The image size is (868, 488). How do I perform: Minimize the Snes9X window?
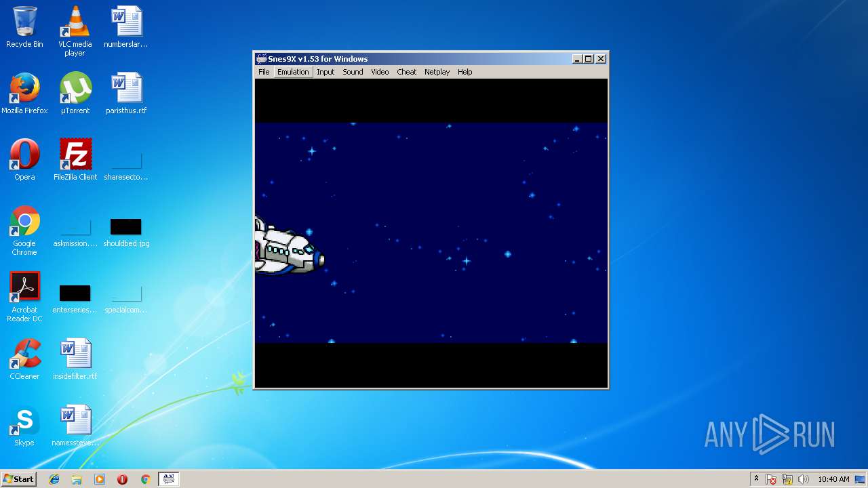click(x=577, y=59)
